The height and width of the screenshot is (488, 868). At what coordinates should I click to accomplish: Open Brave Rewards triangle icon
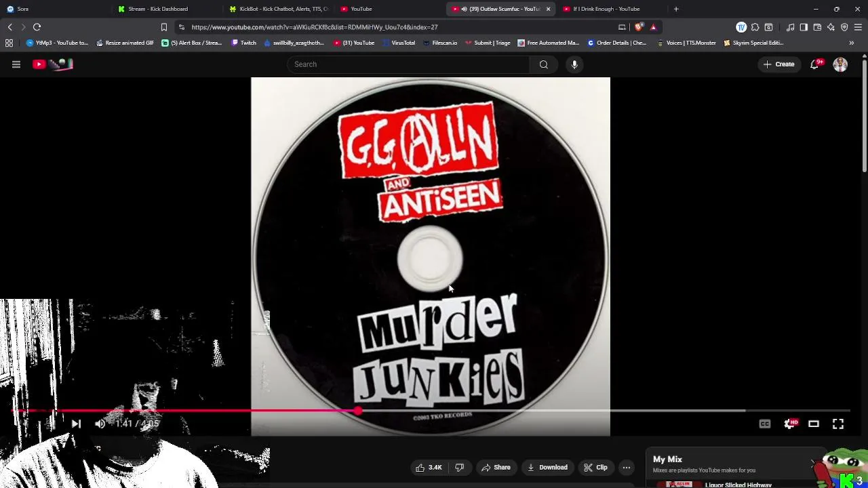click(x=654, y=27)
